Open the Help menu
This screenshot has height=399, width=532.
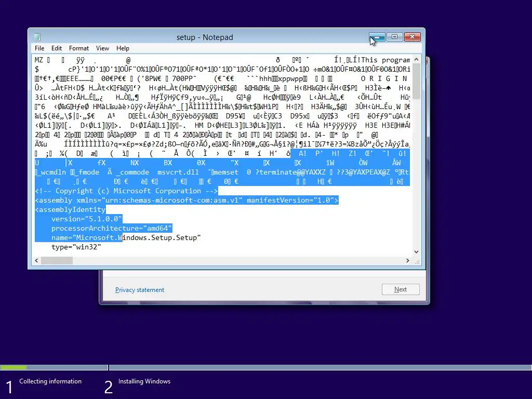pyautogui.click(x=123, y=48)
